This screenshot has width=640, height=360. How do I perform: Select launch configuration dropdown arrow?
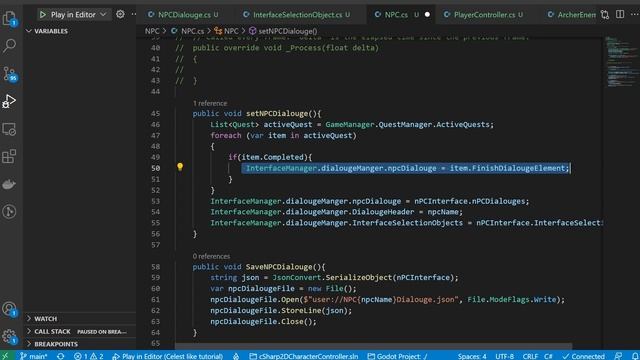tap(103, 15)
